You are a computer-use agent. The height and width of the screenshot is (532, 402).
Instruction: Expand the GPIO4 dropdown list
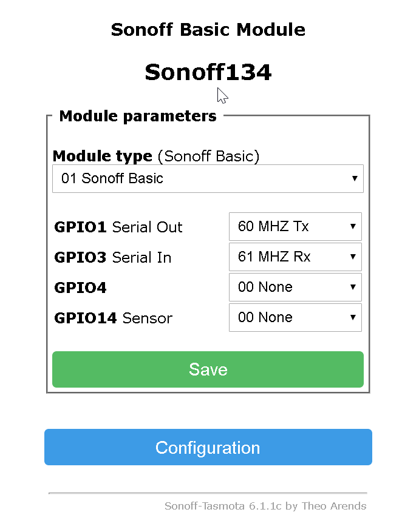coord(295,287)
